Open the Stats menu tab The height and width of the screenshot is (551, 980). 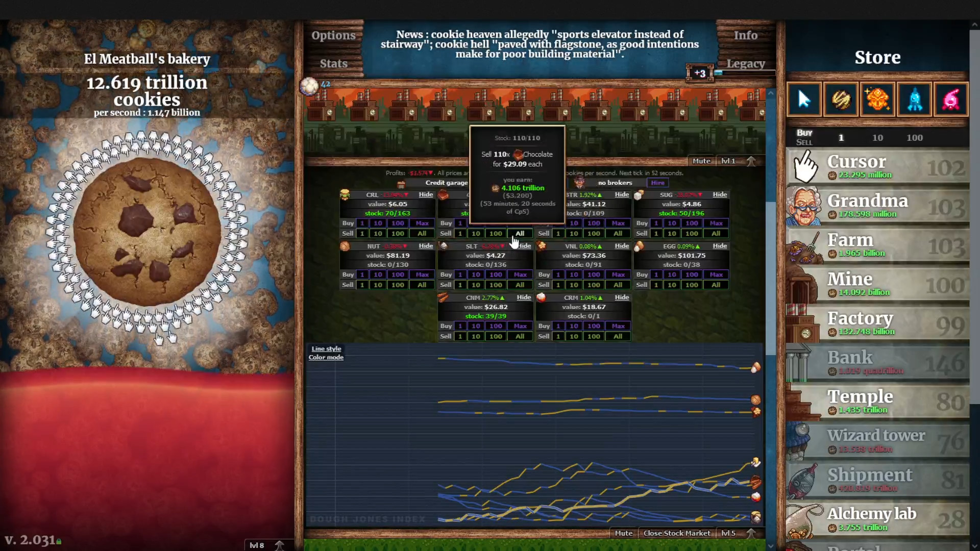click(x=333, y=63)
